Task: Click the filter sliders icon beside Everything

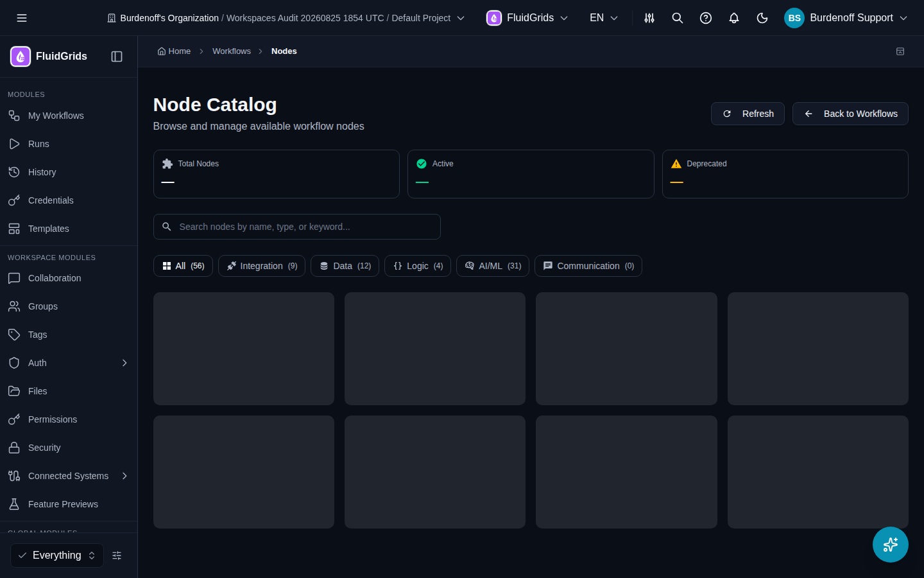Action: coord(117,556)
